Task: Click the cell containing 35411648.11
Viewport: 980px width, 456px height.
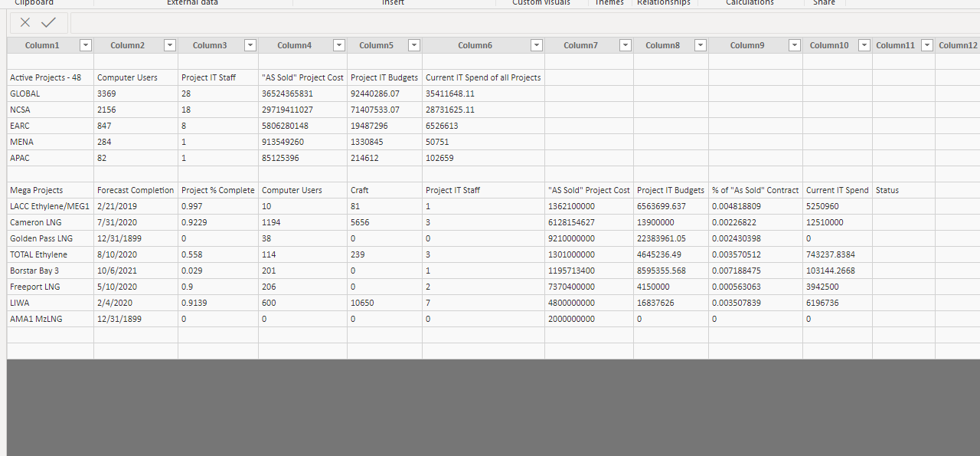Action: click(483, 93)
